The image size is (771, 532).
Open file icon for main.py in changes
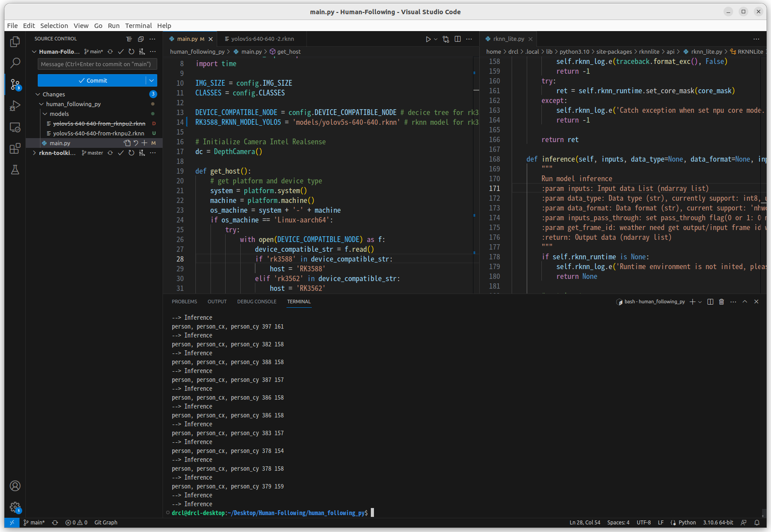tap(127, 143)
